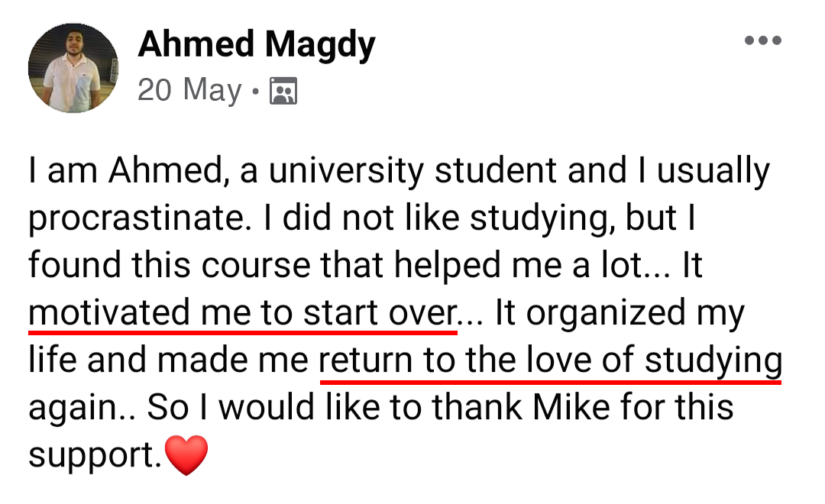Viewport: 825px width, 504px height.
Task: Click the dot separator after the date
Action: (x=256, y=92)
